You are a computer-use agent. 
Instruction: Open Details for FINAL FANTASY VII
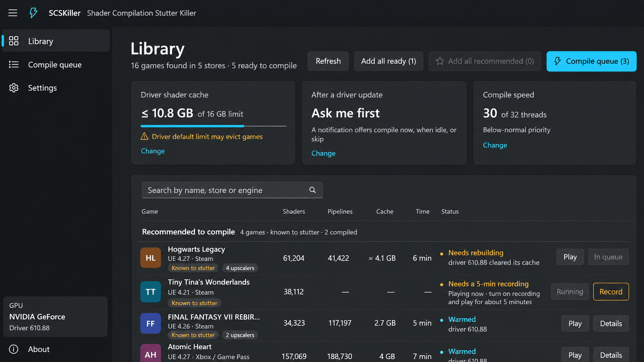[611, 324]
